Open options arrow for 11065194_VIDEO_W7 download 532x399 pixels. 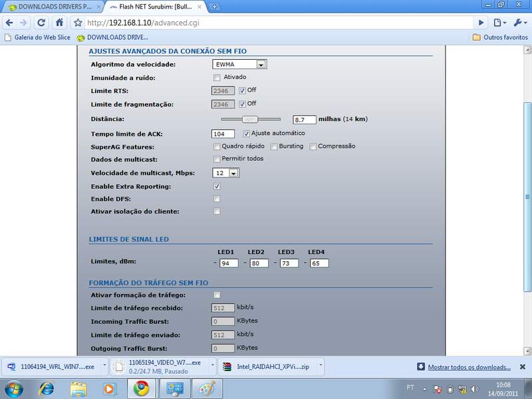[213, 365]
